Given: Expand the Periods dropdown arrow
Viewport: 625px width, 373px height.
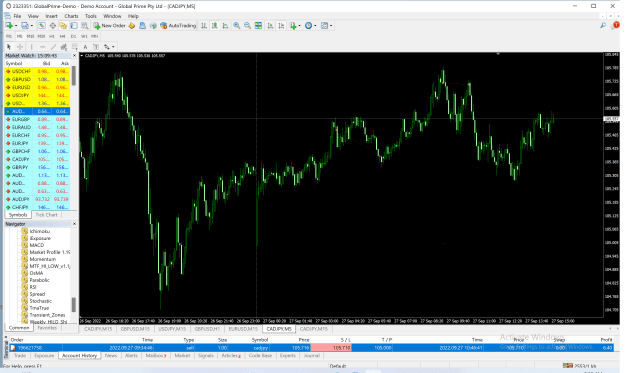Looking at the screenshot, I should [315, 26].
